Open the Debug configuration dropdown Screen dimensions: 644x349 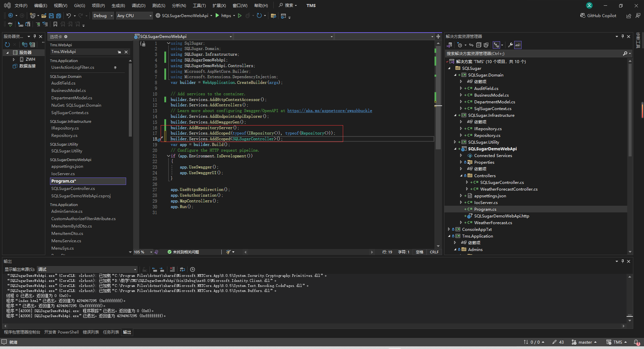(x=103, y=16)
